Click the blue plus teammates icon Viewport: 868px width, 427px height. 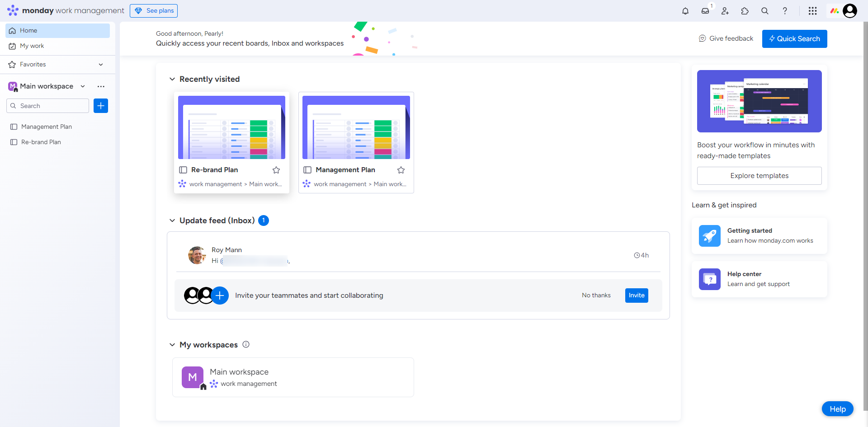coord(220,296)
